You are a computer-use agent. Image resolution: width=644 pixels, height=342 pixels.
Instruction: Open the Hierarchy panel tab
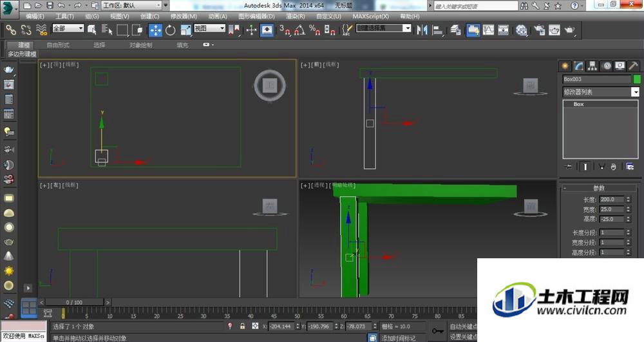tap(592, 66)
